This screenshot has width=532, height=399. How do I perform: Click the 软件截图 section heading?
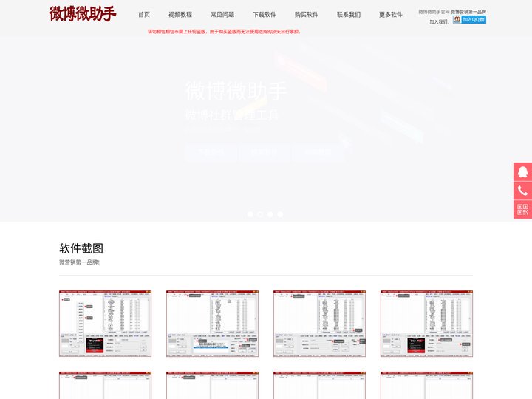coord(81,248)
